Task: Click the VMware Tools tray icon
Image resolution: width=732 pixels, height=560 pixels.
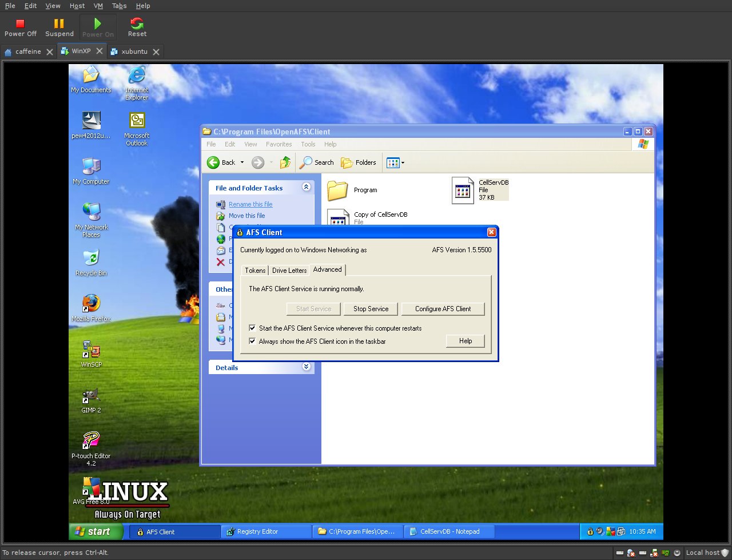Action: pos(620,531)
